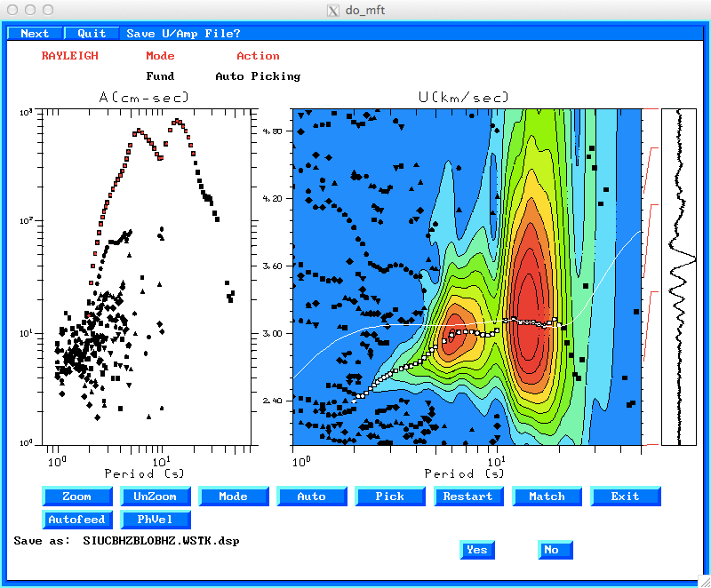Click the 4.80 velocity axis label
The image size is (711, 588).
click(x=272, y=131)
